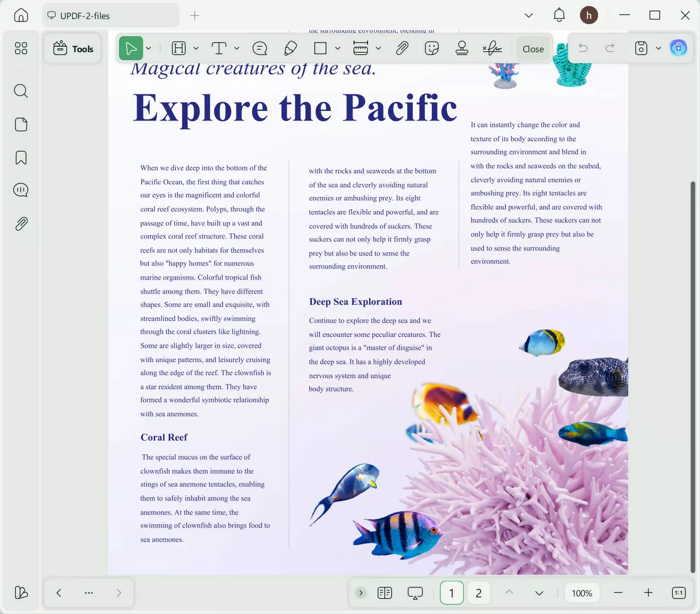Start slideshow presentation mode
The image size is (700, 614).
pos(415,593)
